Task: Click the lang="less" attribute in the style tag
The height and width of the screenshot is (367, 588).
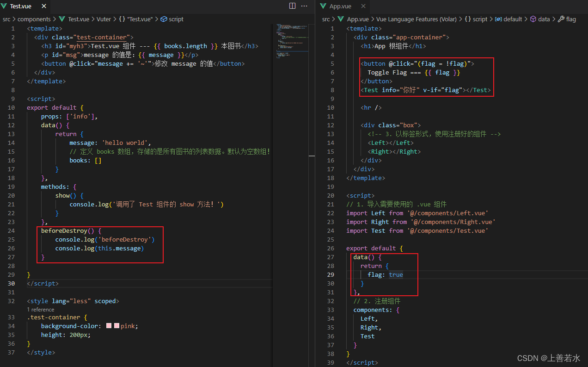Action: coord(71,301)
